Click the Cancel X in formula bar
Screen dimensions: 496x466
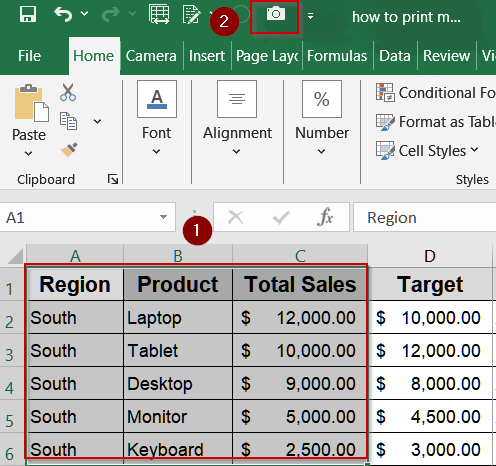click(x=235, y=218)
